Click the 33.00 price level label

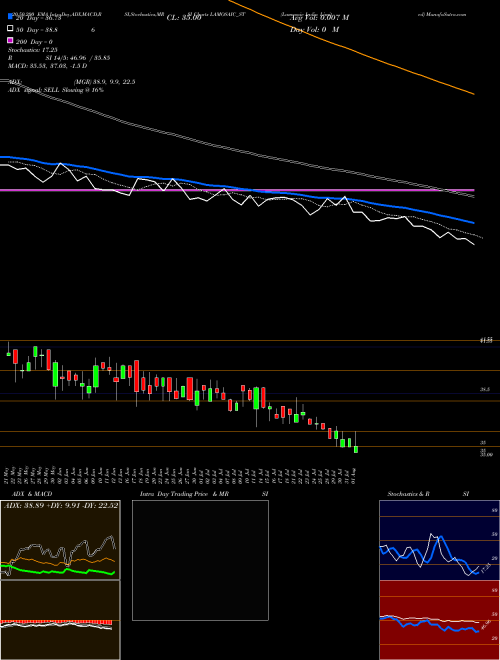tap(487, 455)
